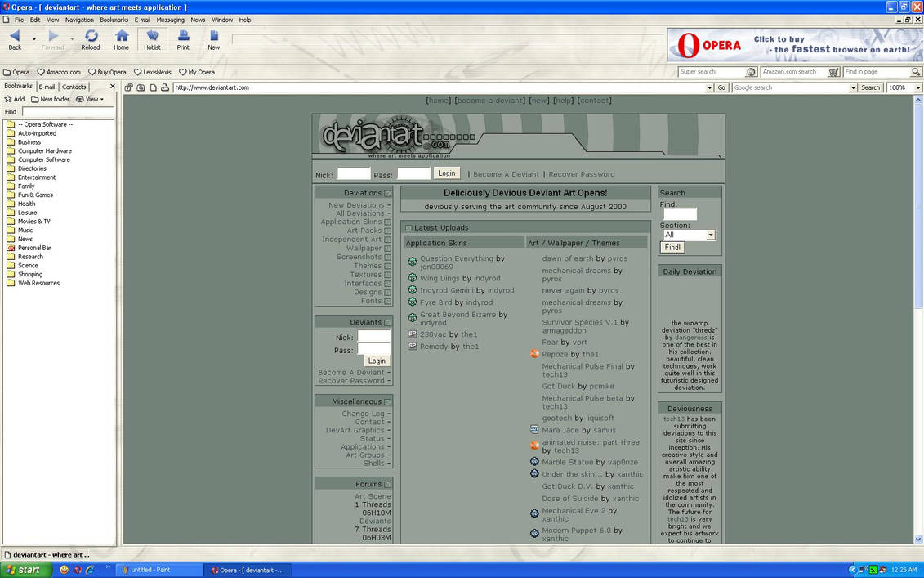Switch to the E-mail panel tab

47,87
